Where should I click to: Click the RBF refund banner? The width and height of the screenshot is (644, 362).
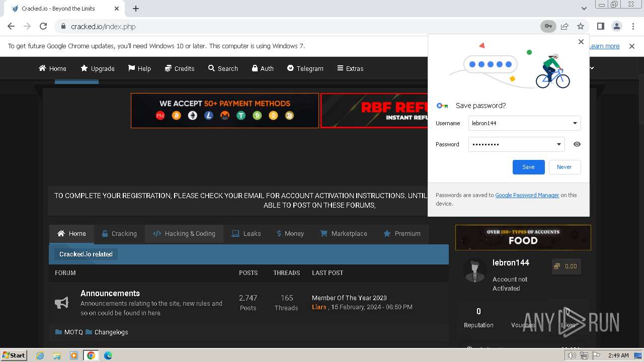click(x=374, y=111)
